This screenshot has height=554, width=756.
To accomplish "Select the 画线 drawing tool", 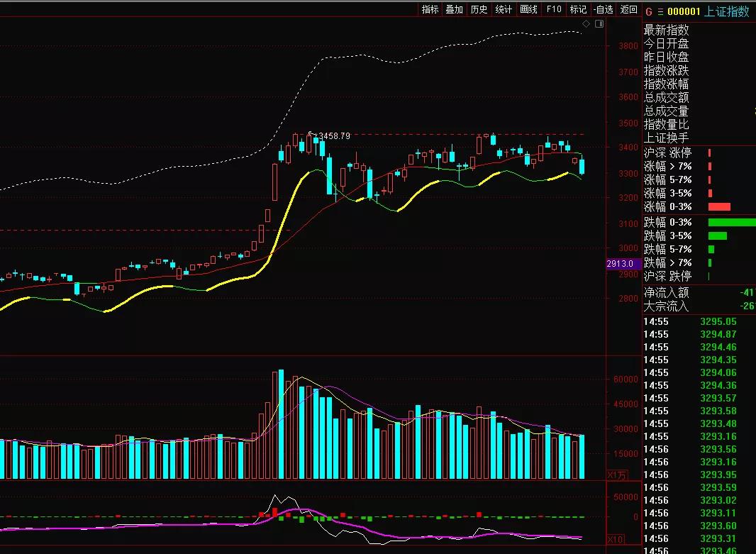I will pos(528,9).
